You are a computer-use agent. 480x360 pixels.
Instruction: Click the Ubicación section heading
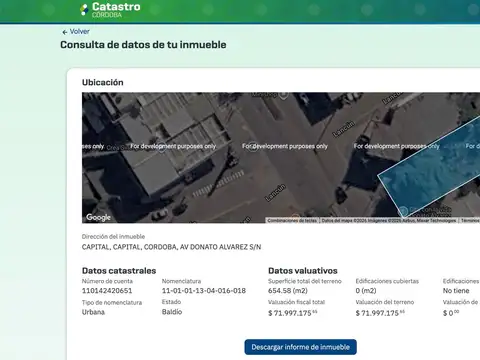[103, 82]
